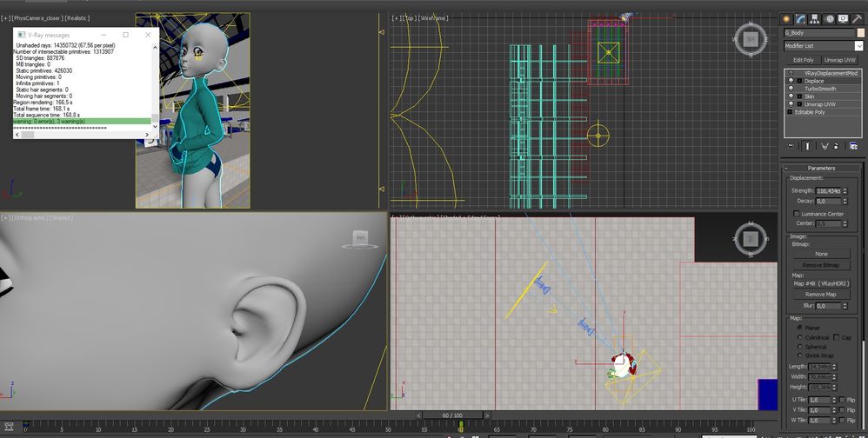Click the V-Ray messages vertical scrollbar
The image size is (868, 438).
tap(155, 86)
